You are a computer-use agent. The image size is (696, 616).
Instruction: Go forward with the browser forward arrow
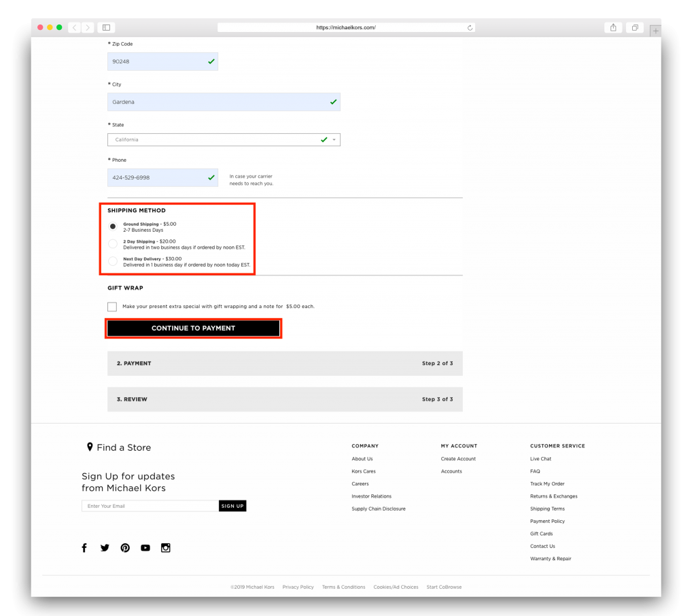[x=88, y=27]
